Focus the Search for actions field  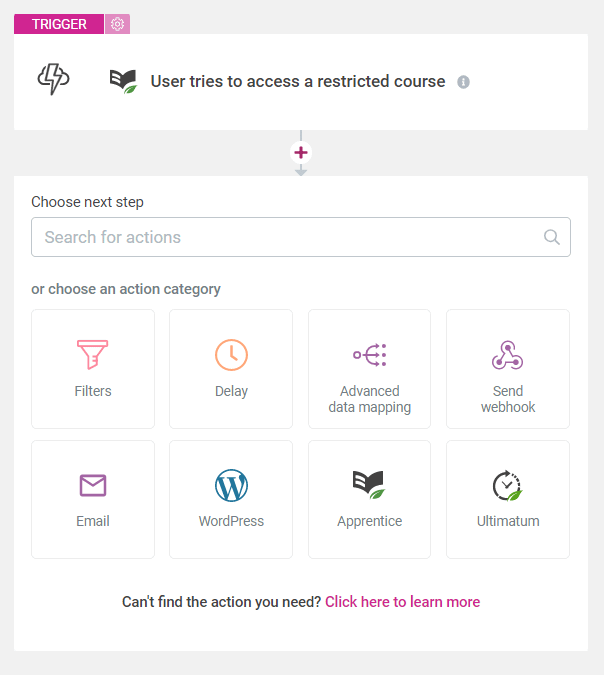pos(290,237)
